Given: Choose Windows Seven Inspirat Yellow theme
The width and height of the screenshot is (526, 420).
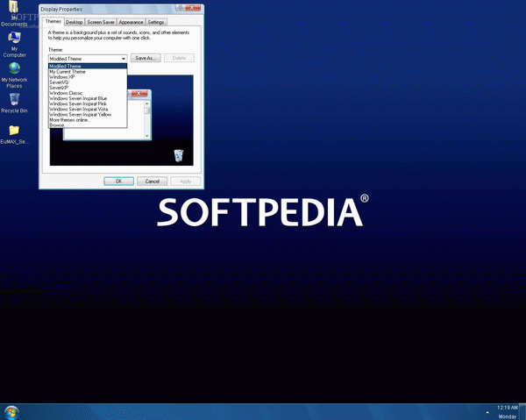Looking at the screenshot, I should tap(88, 114).
